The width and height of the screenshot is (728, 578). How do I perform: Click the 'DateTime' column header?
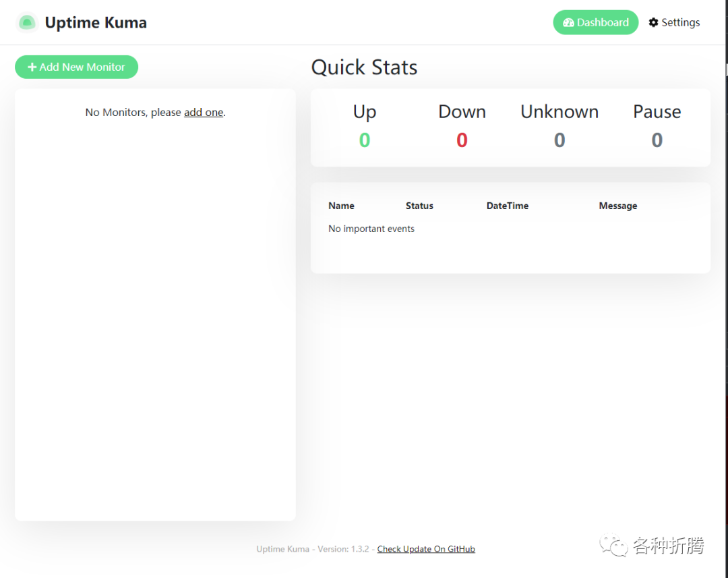508,206
